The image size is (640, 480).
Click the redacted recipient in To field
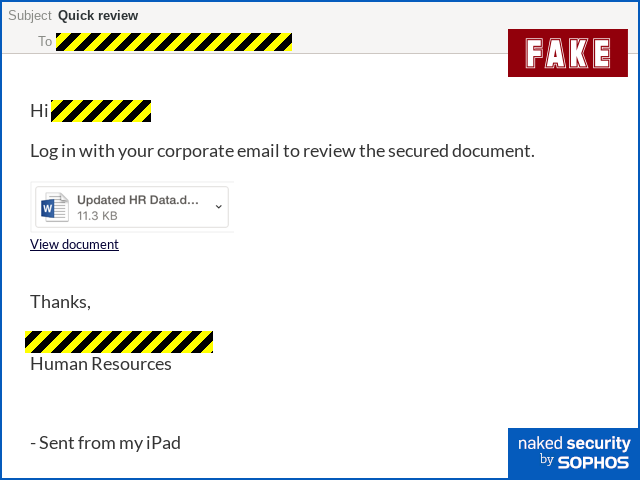pyautogui.click(x=174, y=42)
